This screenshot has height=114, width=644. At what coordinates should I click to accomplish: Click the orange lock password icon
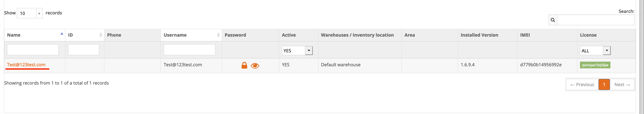click(x=244, y=65)
